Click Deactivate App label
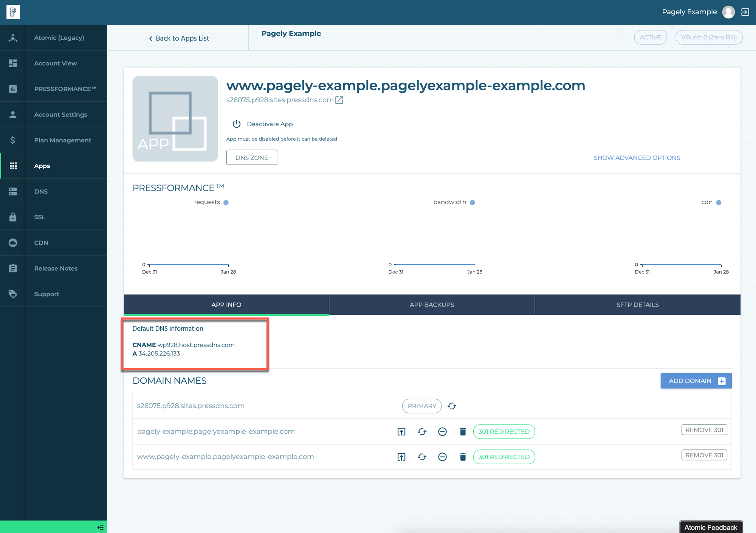This screenshot has height=533, width=756. 270,124
